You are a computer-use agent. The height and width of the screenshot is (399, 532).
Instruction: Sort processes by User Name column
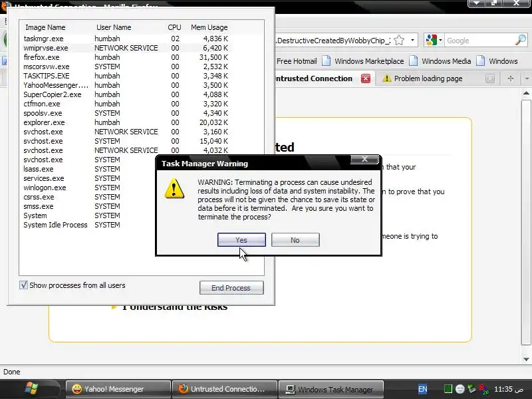point(114,27)
